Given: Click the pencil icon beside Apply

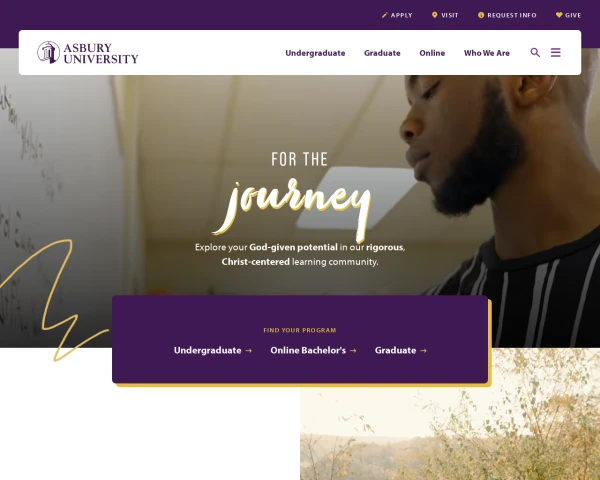Looking at the screenshot, I should (385, 15).
